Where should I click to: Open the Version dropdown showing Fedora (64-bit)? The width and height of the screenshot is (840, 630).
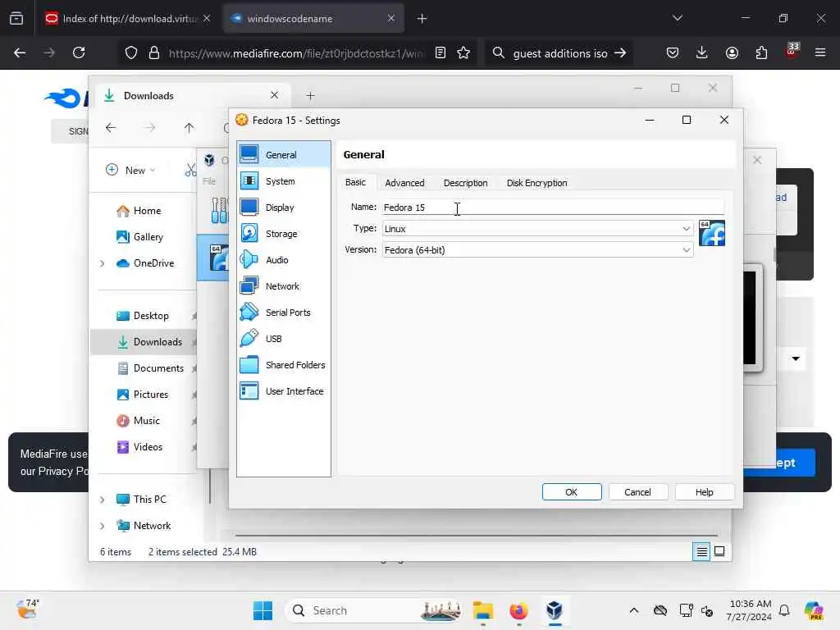click(x=538, y=250)
